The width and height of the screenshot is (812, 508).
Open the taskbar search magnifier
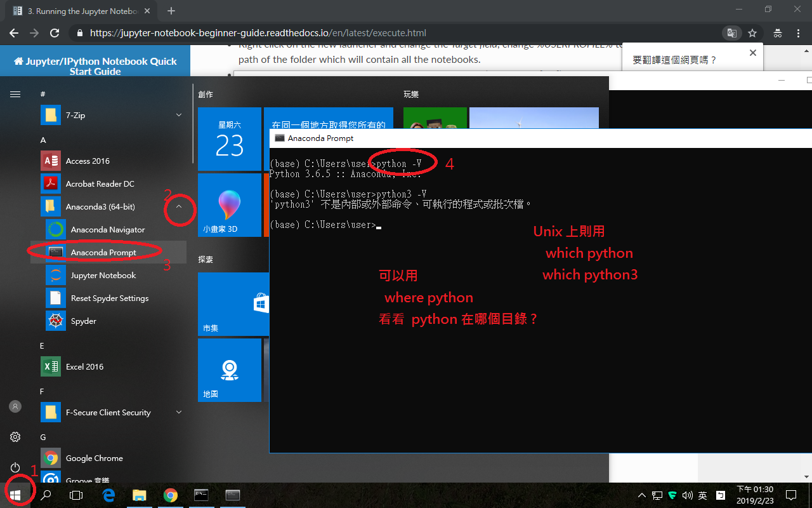46,495
